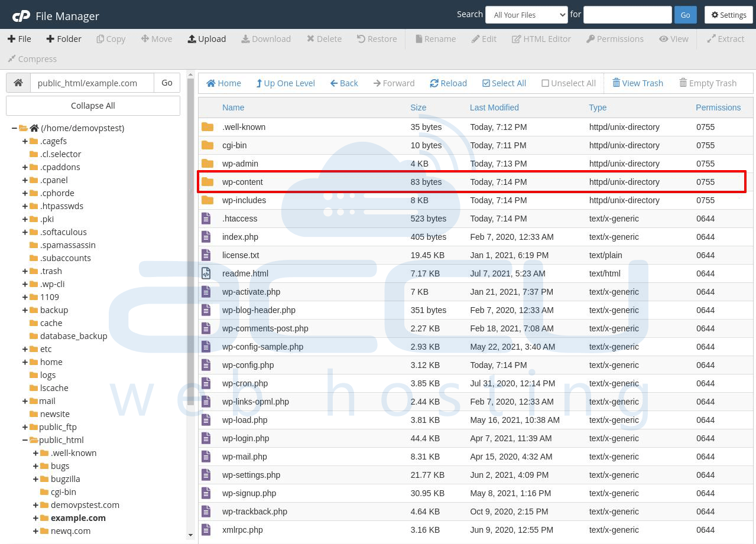The height and width of the screenshot is (544, 756).
Task: Collapse the /home/demovpstest root node
Action: click(x=14, y=128)
